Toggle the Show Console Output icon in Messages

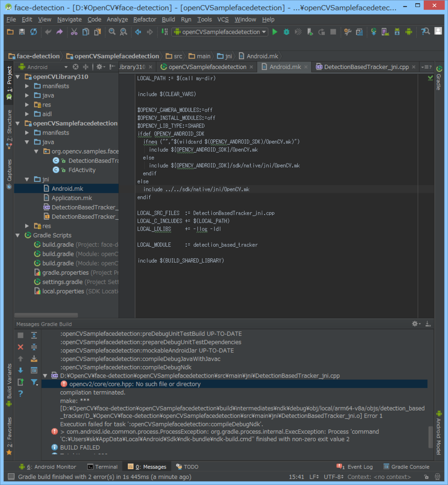pyautogui.click(x=34, y=370)
